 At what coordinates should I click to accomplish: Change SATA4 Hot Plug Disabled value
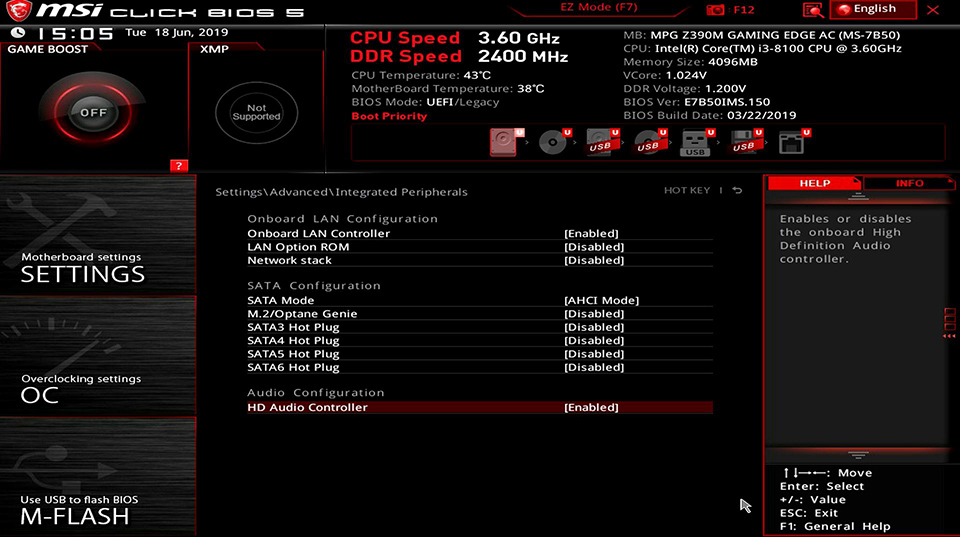[594, 340]
